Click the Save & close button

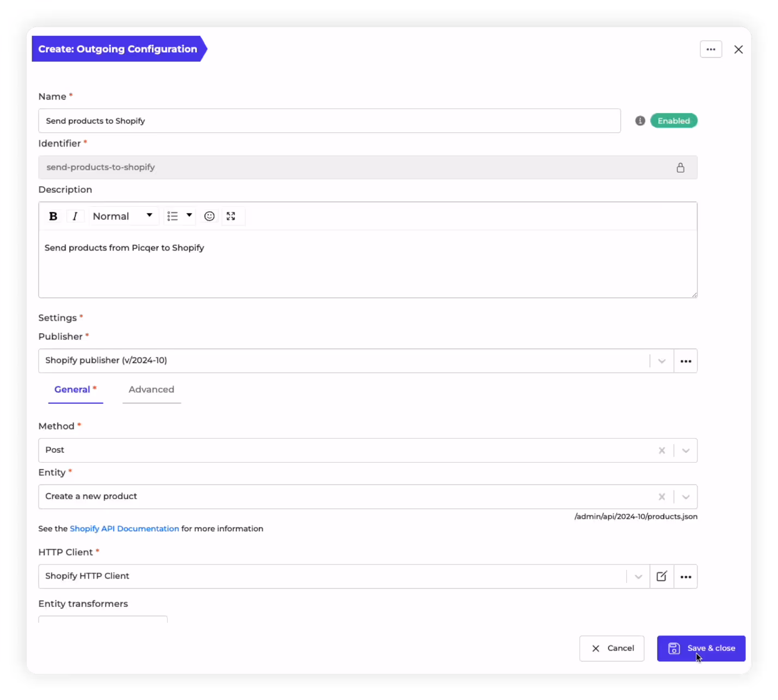[x=701, y=648]
